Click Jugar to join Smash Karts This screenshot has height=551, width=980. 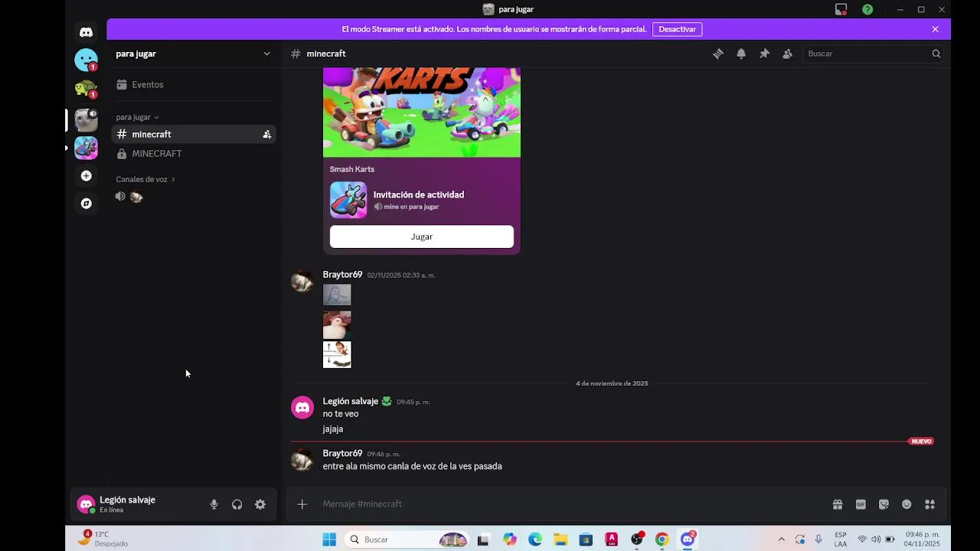click(422, 236)
